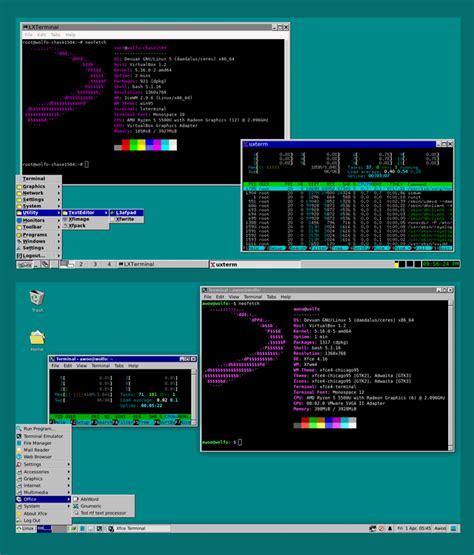
Task: Expand the Programs submenu in IceWM menu
Action: click(39, 235)
